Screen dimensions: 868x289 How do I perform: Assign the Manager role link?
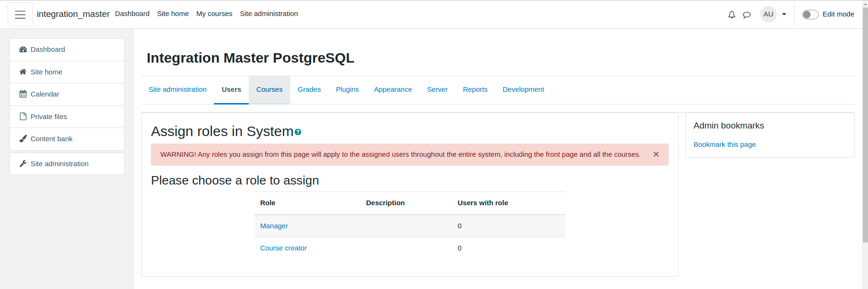point(274,226)
